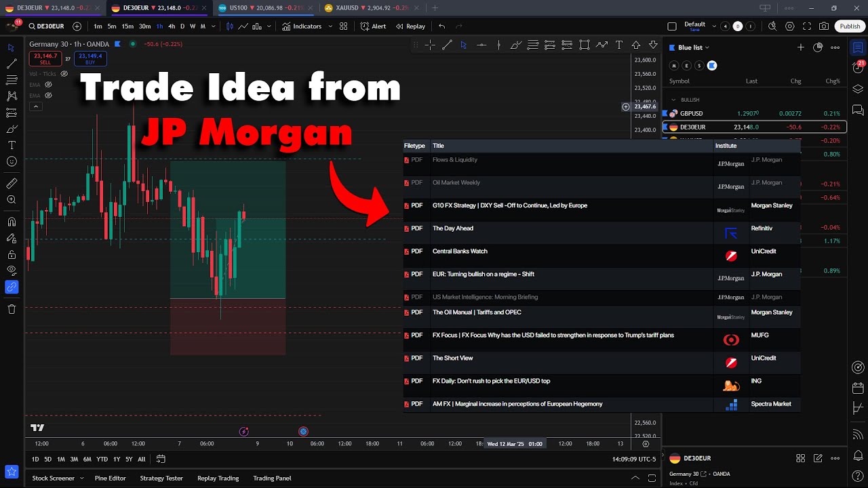Select horizontal line in floating toolbar
The height and width of the screenshot is (488, 868).
[481, 45]
